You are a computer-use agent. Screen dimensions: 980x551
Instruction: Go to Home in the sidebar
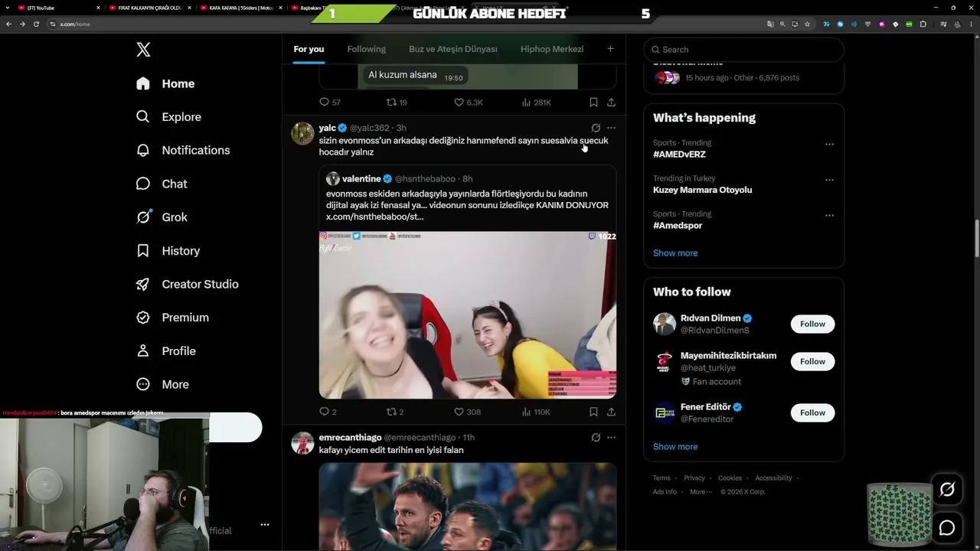click(165, 83)
